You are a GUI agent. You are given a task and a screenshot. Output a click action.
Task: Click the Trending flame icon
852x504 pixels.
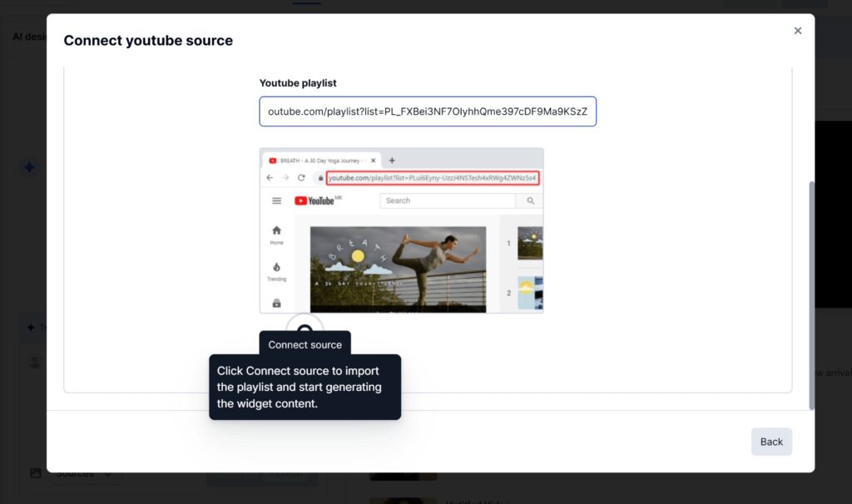point(276,267)
